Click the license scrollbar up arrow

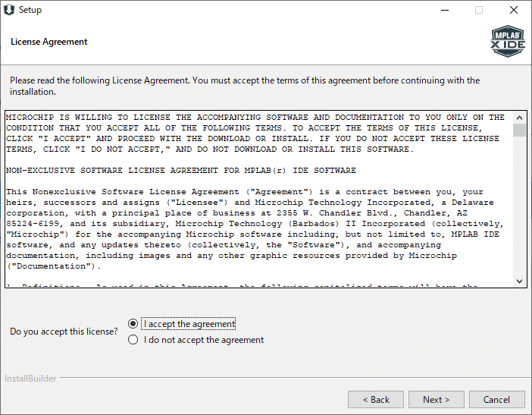(519, 118)
